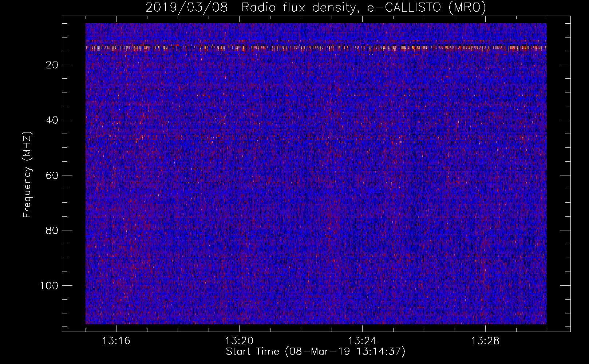Click the 13:16 time tick label
Viewport: 589px width, 364px height.
tap(116, 341)
